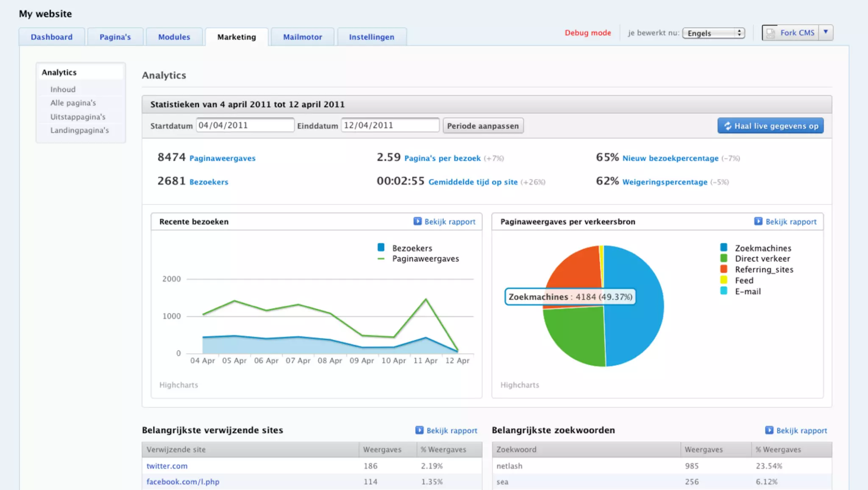
Task: Click the Startdatum date field
Action: 245,125
